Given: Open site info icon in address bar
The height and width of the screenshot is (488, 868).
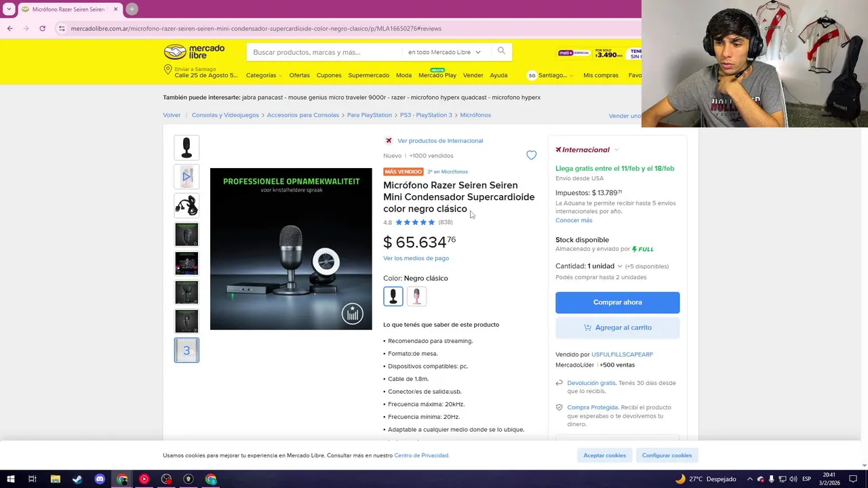Looking at the screenshot, I should [62, 28].
